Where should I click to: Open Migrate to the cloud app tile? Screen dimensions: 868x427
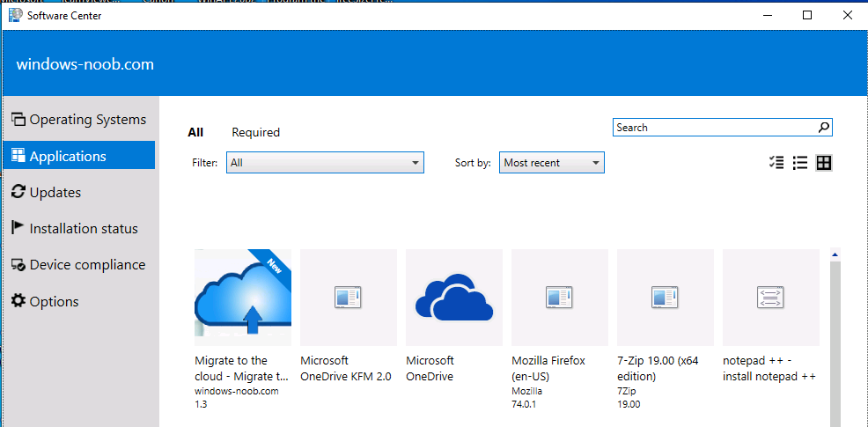[243, 298]
